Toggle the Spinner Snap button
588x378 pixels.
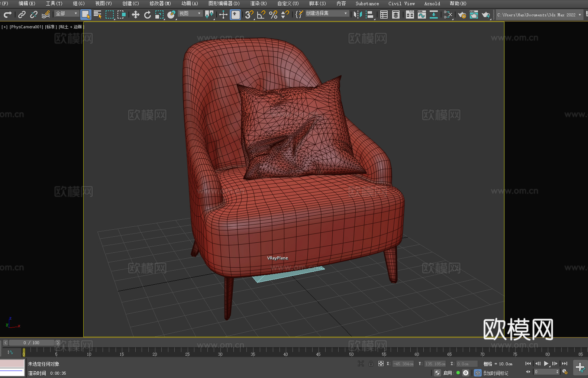click(285, 14)
